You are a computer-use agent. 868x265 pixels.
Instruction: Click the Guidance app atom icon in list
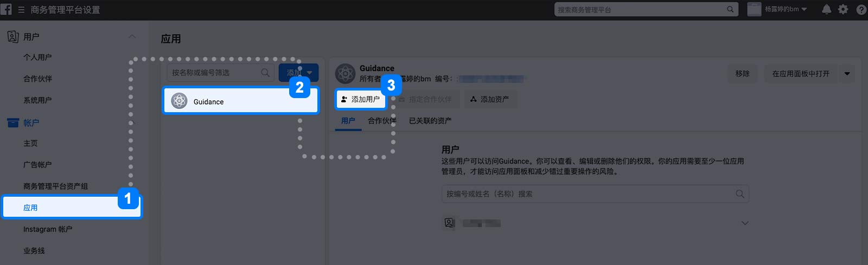tap(179, 101)
